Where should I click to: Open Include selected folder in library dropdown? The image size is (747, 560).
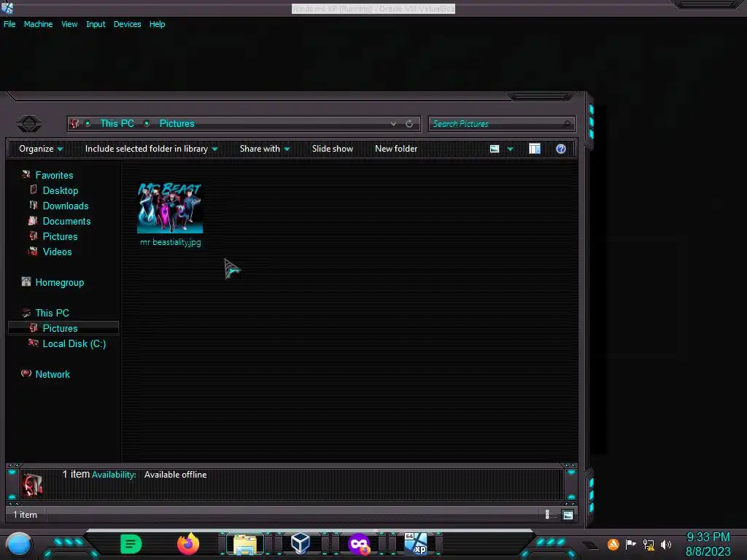(x=152, y=149)
